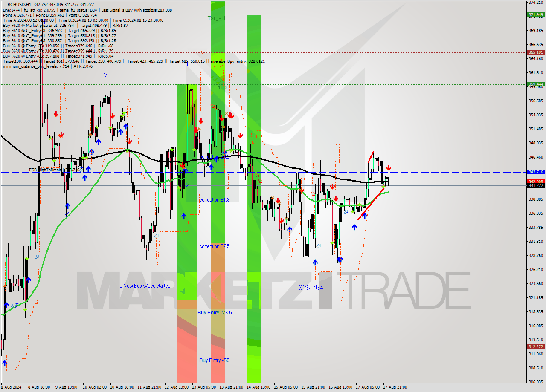This screenshot has width=546, height=392.
Task: Click the 'correction 87.5' label
Action: 214,246
